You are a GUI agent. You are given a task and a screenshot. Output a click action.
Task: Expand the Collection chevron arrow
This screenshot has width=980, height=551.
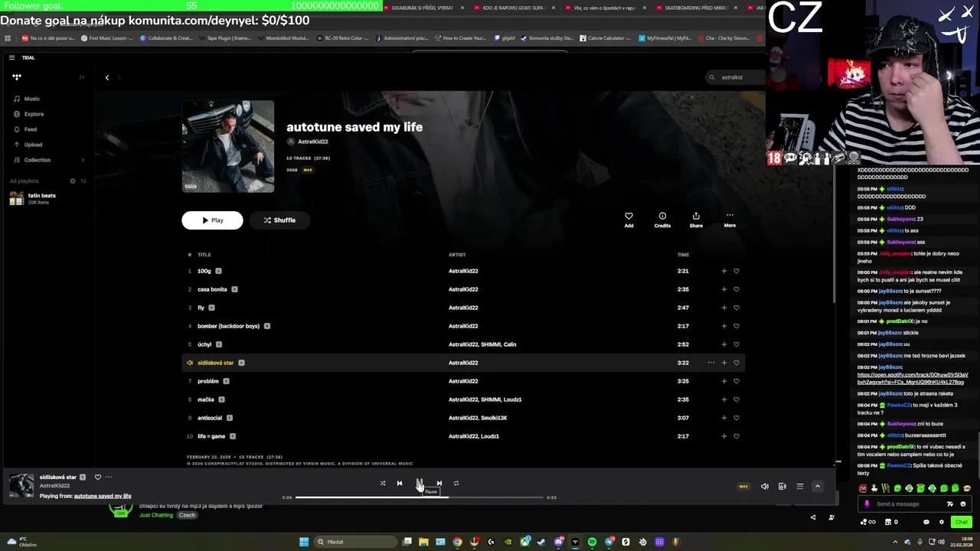[83, 160]
